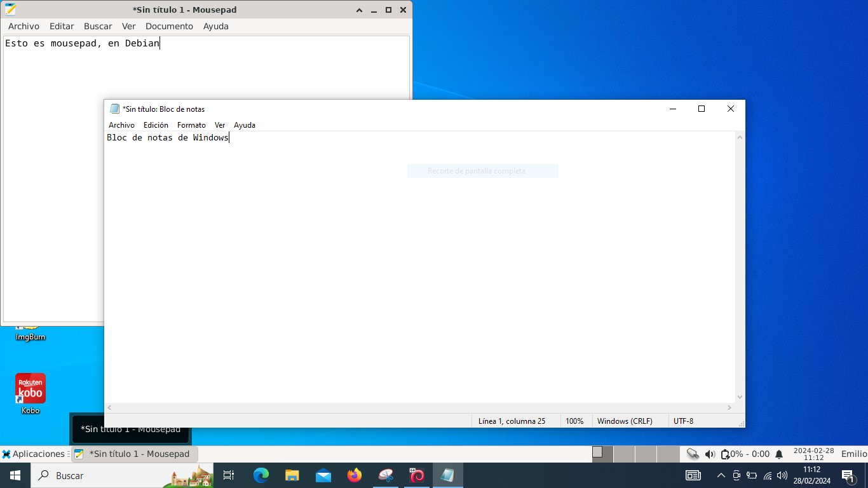Image resolution: width=868 pixels, height=488 pixels.
Task: Click the Xfce battery 0% indicator
Action: coord(745,454)
